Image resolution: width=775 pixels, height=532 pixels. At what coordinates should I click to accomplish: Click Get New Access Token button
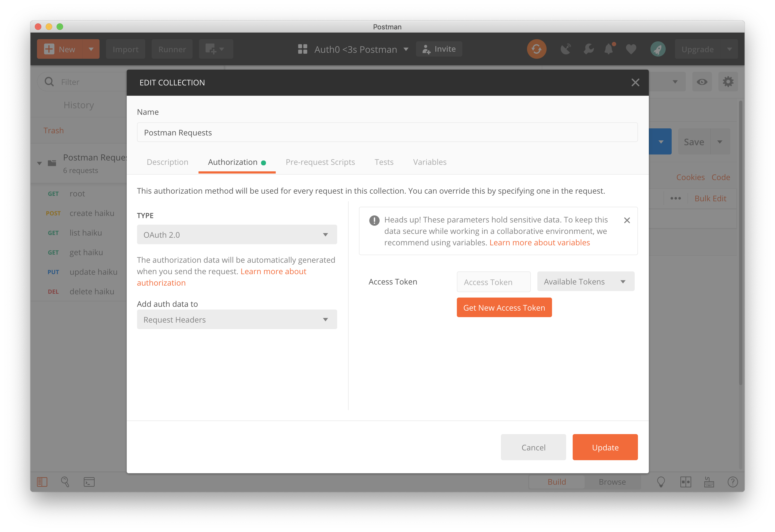504,307
